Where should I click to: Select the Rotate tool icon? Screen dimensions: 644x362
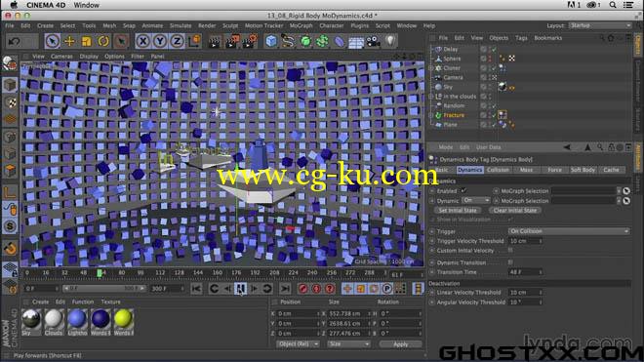[103, 41]
